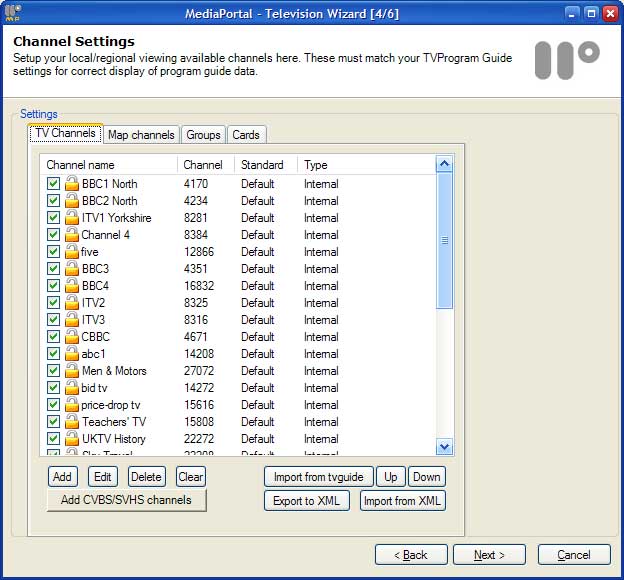Toggle the price-drop tv checkbox
This screenshot has width=624, height=580.
click(53, 404)
